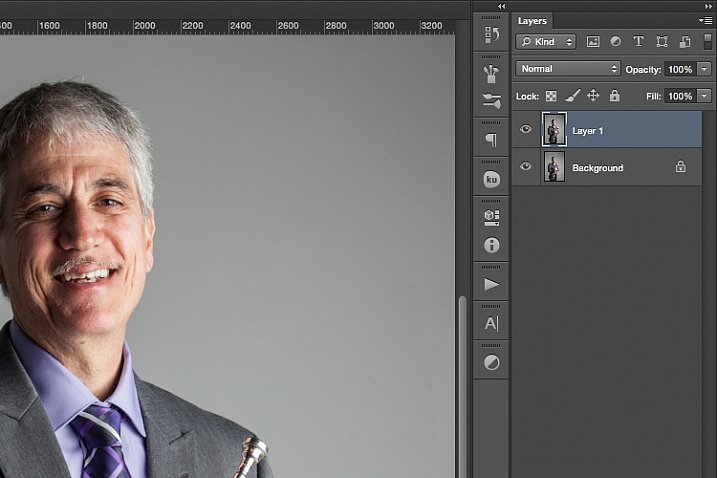Hide Layer 1 using its eye icon
717x478 pixels.
coord(526,130)
